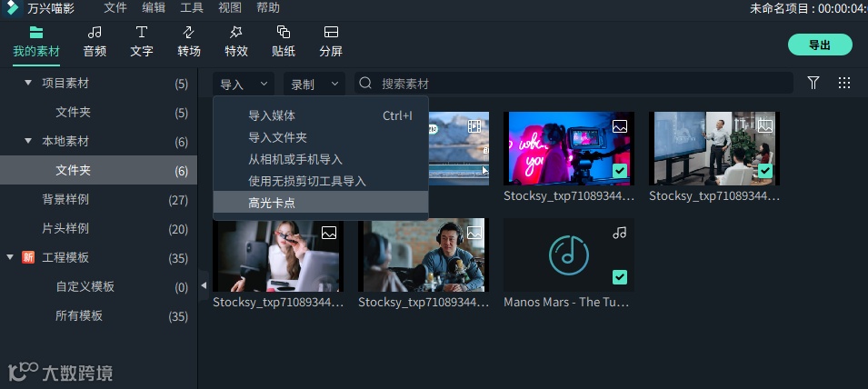
Task: Select the office presentation thumbnail
Action: (714, 148)
